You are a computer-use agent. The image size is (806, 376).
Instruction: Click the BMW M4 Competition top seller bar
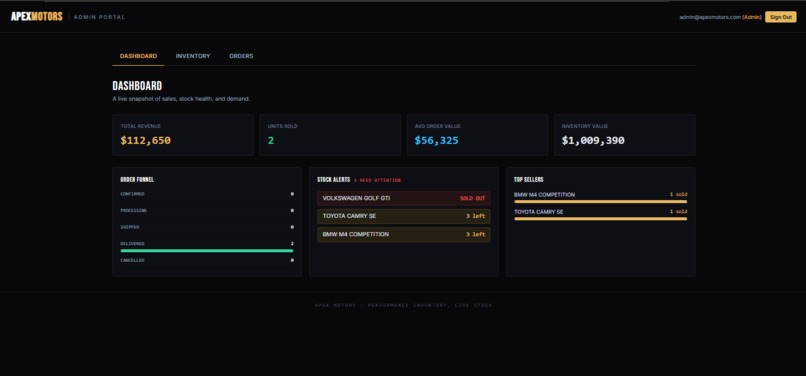(600, 202)
